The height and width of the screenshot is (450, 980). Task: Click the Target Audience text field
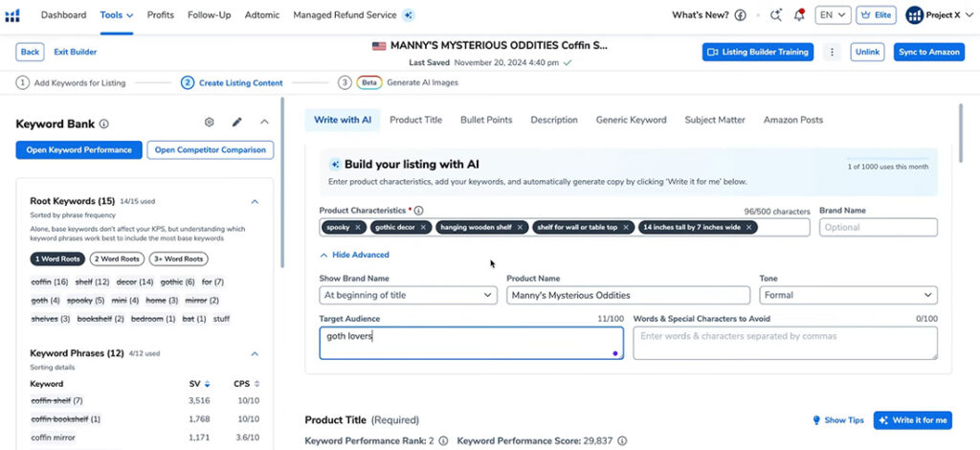tap(471, 343)
